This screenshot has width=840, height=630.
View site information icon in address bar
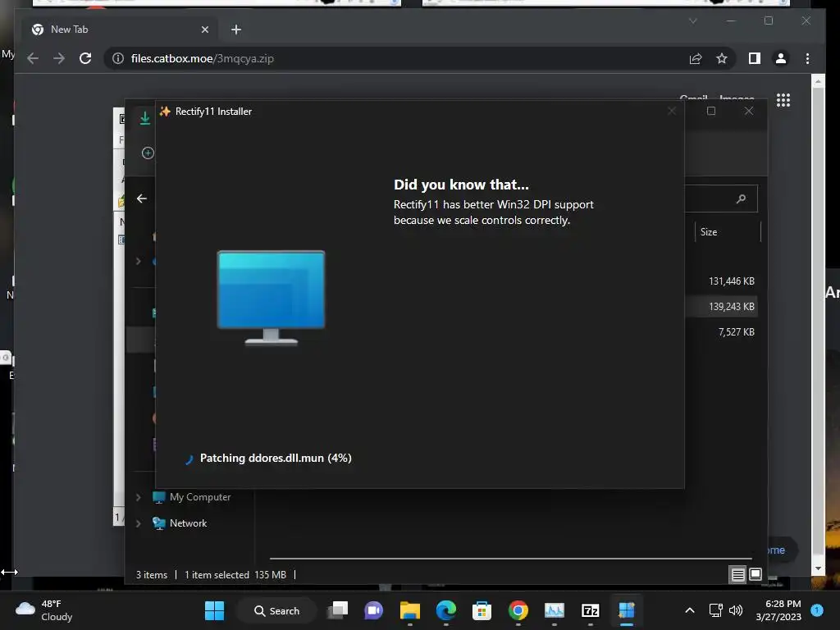pyautogui.click(x=118, y=58)
